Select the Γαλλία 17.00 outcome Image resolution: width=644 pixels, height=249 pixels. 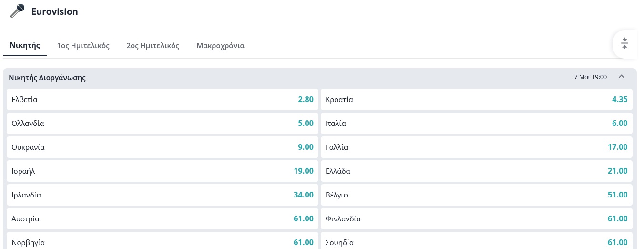[476, 147]
